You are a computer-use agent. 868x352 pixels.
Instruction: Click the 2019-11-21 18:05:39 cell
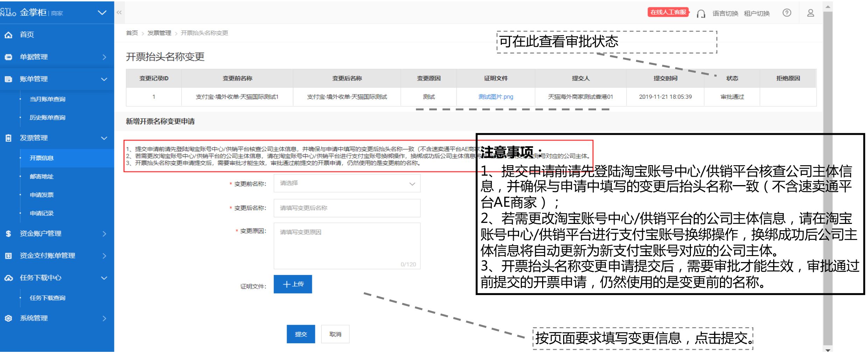click(x=665, y=97)
